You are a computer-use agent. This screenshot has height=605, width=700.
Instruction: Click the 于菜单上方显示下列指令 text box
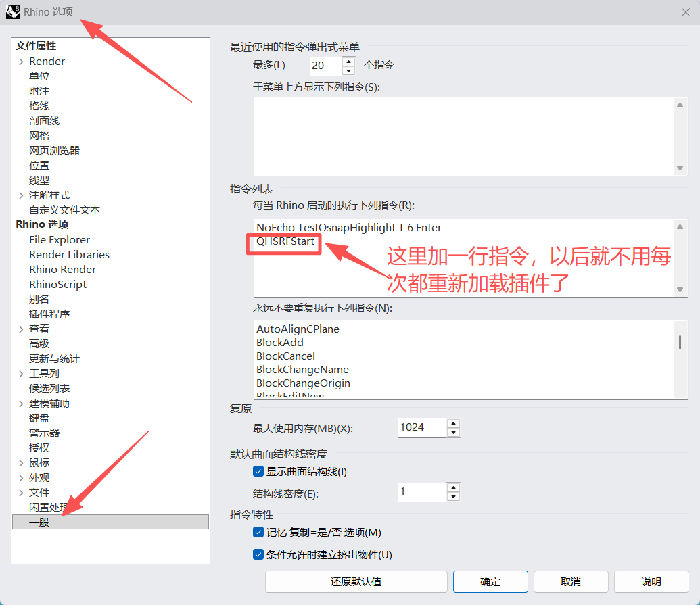pyautogui.click(x=463, y=137)
